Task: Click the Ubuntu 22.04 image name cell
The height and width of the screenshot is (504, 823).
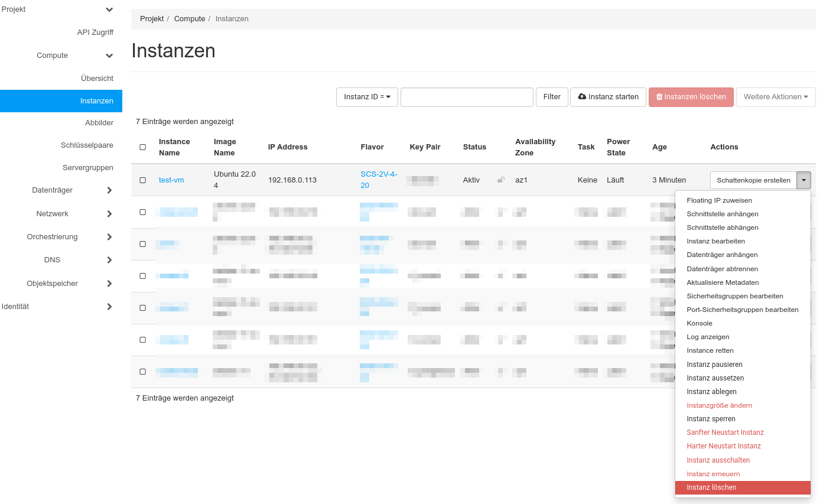Action: [235, 180]
